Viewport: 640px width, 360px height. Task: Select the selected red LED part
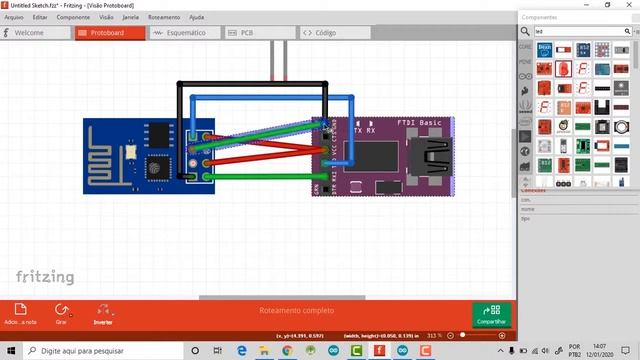coord(563,69)
